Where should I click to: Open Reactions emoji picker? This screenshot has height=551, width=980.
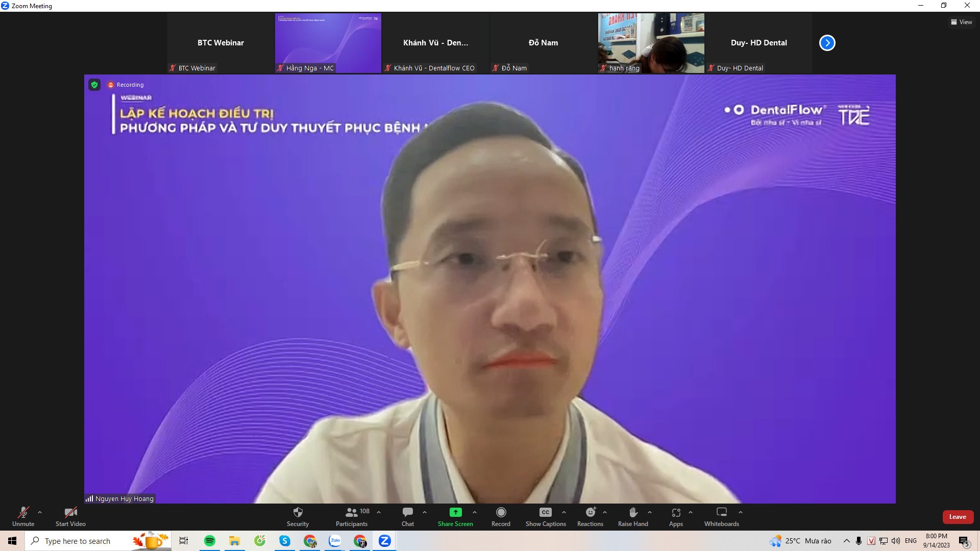(590, 516)
